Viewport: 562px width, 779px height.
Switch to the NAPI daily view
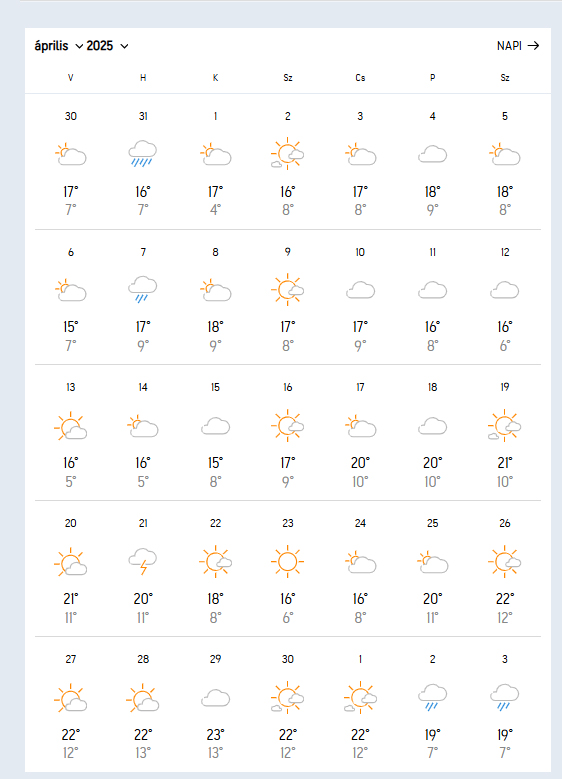tap(518, 46)
